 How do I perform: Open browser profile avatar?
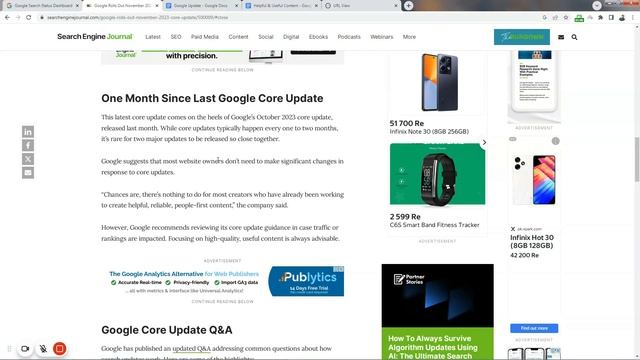click(x=622, y=18)
